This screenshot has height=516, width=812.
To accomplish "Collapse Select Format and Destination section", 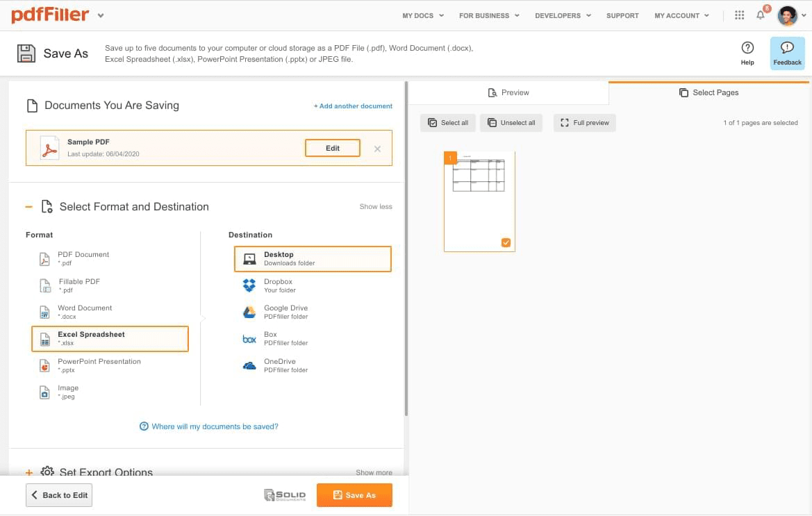I will tap(29, 207).
